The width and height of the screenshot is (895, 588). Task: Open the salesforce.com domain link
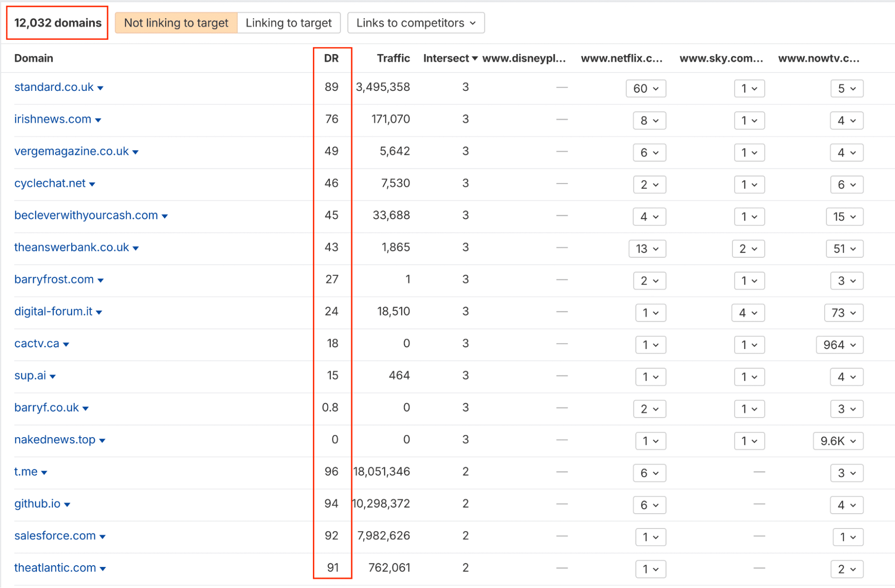(54, 536)
